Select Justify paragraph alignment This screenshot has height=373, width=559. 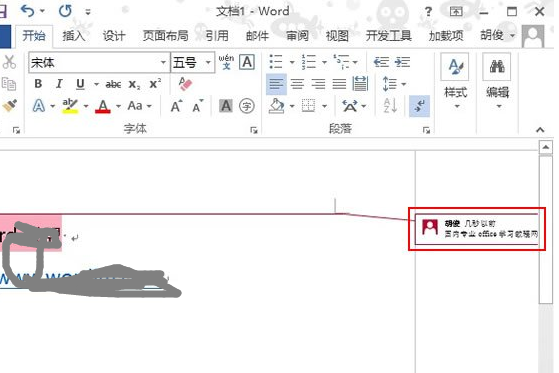click(339, 84)
